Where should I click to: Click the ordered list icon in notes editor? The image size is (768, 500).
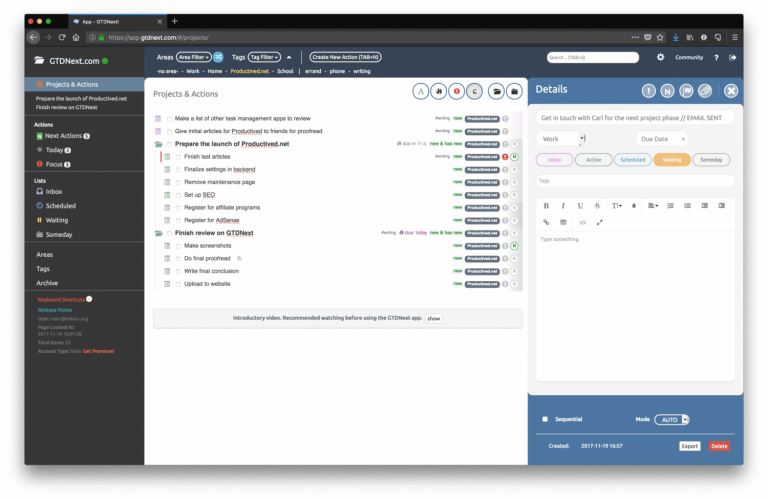(x=670, y=205)
